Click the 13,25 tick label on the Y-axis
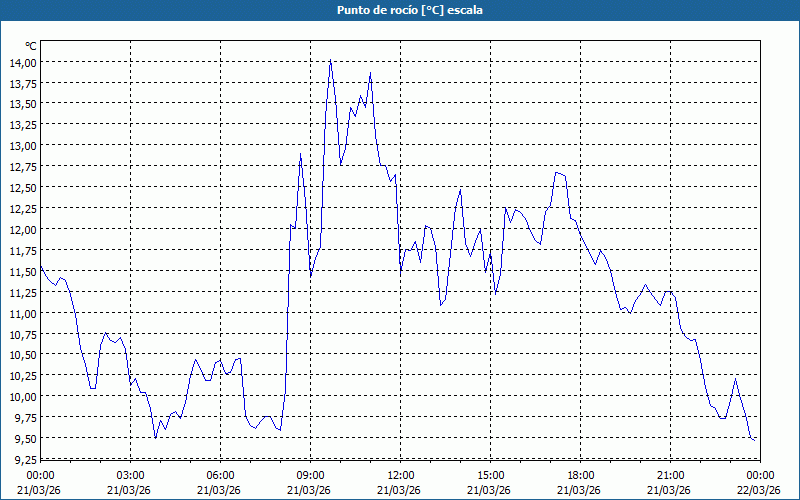The height and width of the screenshot is (500, 800). [23, 125]
